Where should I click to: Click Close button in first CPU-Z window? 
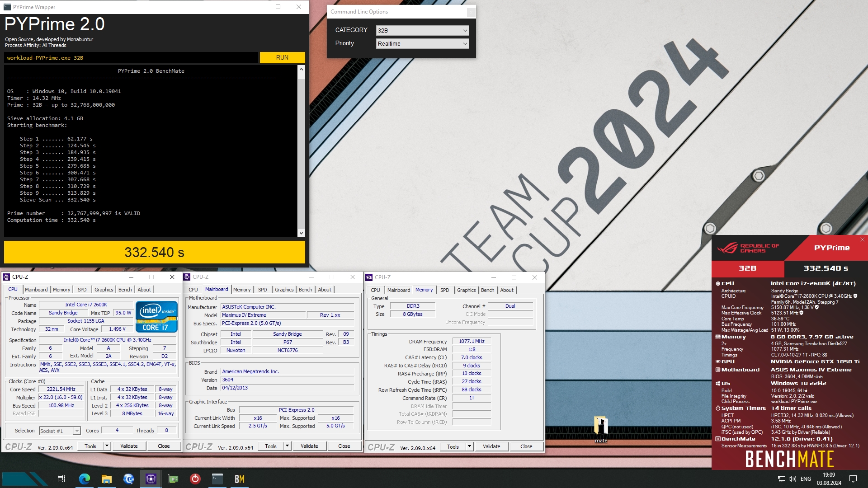click(164, 446)
